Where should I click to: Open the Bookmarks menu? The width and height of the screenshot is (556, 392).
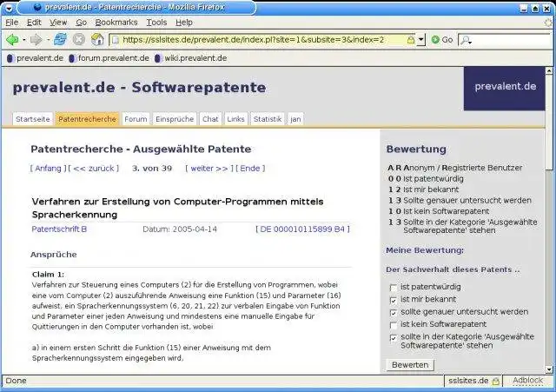click(116, 23)
